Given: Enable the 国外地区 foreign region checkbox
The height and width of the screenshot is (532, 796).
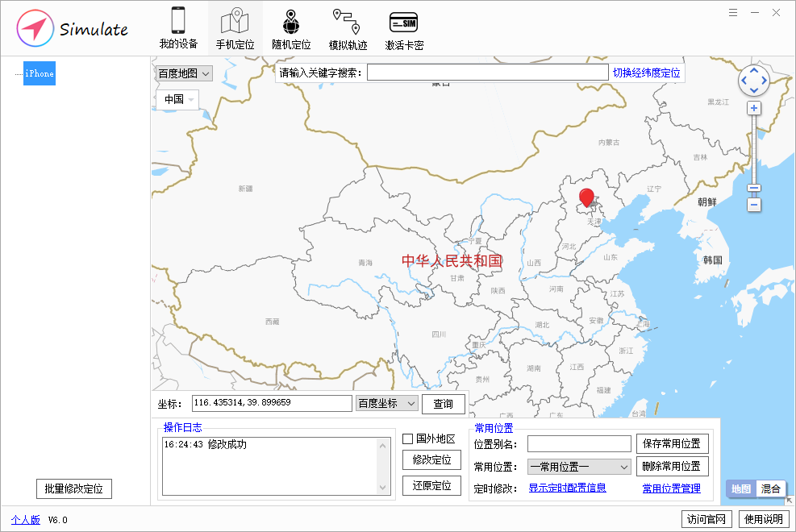Looking at the screenshot, I should tap(407, 438).
